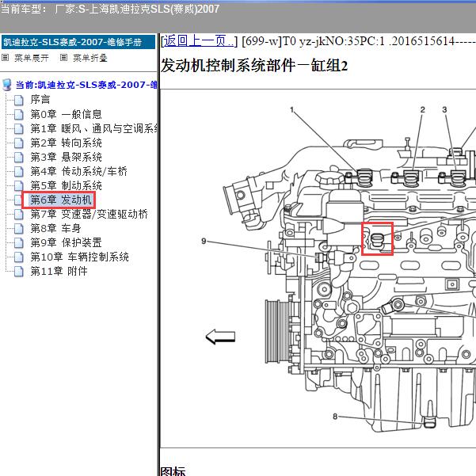Click the page icon beside 第9章 保护装置
Image resolution: width=476 pixels, height=476 pixels.
click(x=19, y=243)
